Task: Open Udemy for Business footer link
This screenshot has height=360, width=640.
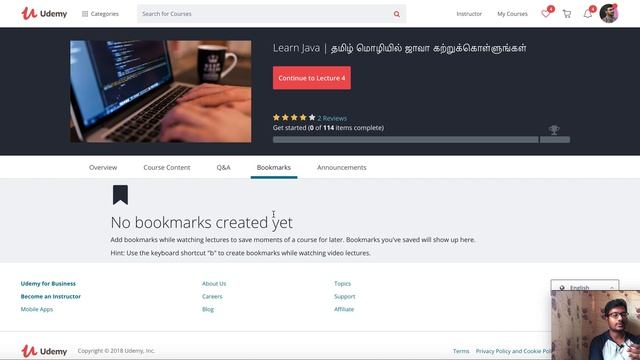Action: [x=48, y=284]
